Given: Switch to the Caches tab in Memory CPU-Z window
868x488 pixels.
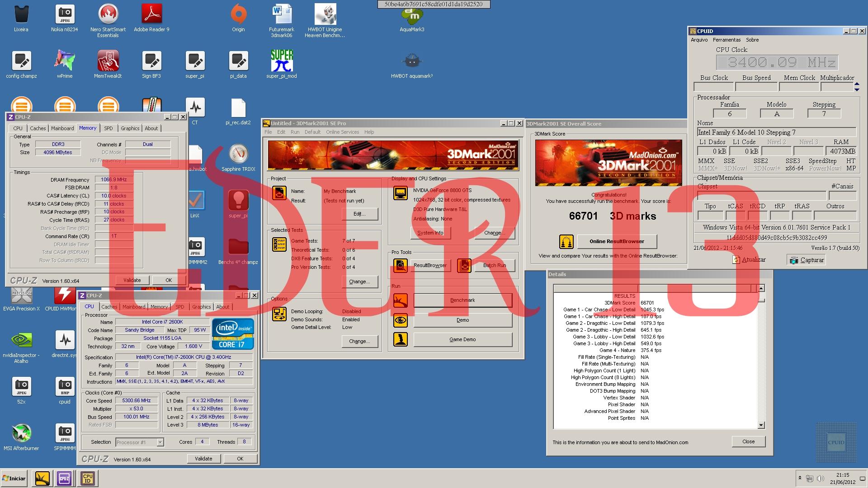Looking at the screenshot, I should 38,128.
